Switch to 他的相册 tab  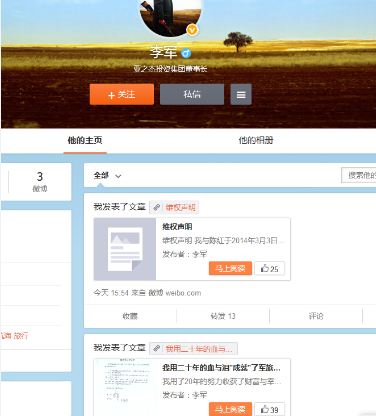point(256,140)
